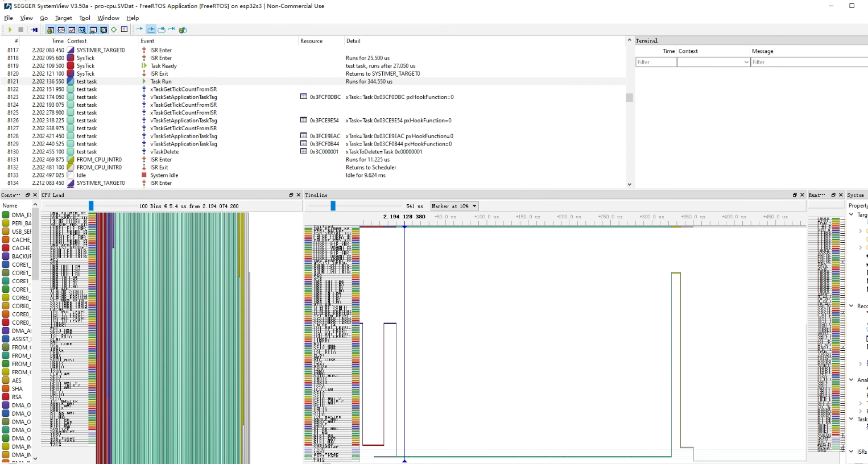
Task: Click the green diamond toolbar icon
Action: pos(114,30)
